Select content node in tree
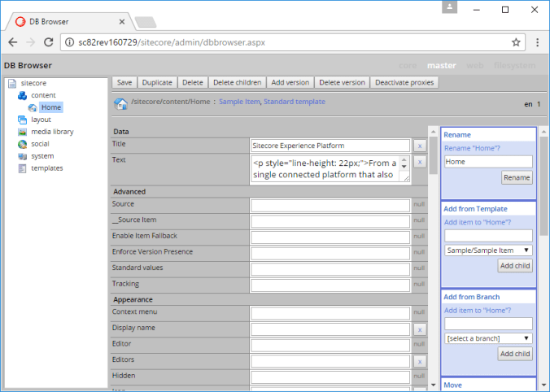This screenshot has width=550, height=392. pyautogui.click(x=43, y=95)
